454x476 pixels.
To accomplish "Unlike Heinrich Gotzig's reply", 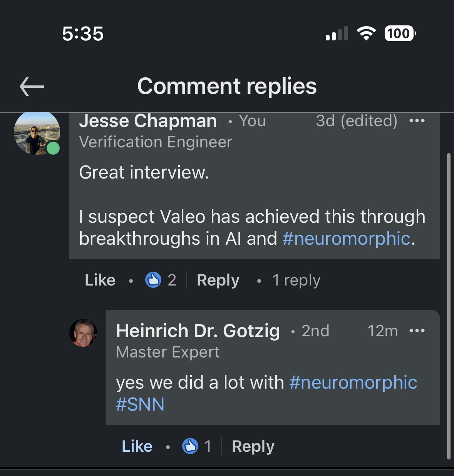I will coord(137,446).
